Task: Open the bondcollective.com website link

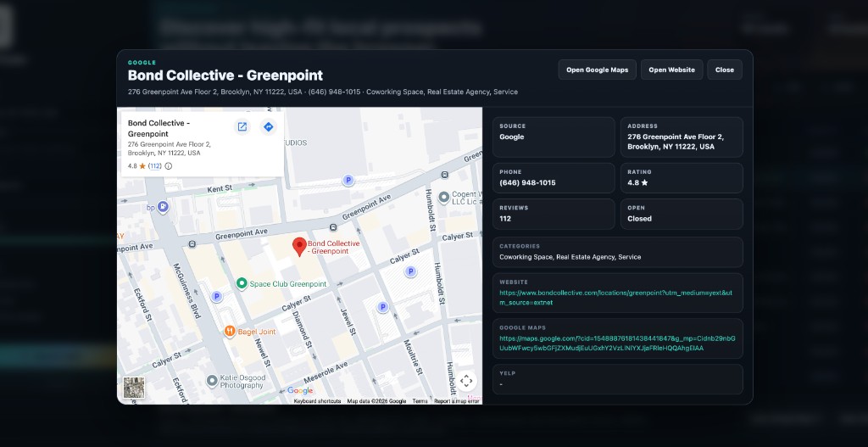Action: coord(615,298)
